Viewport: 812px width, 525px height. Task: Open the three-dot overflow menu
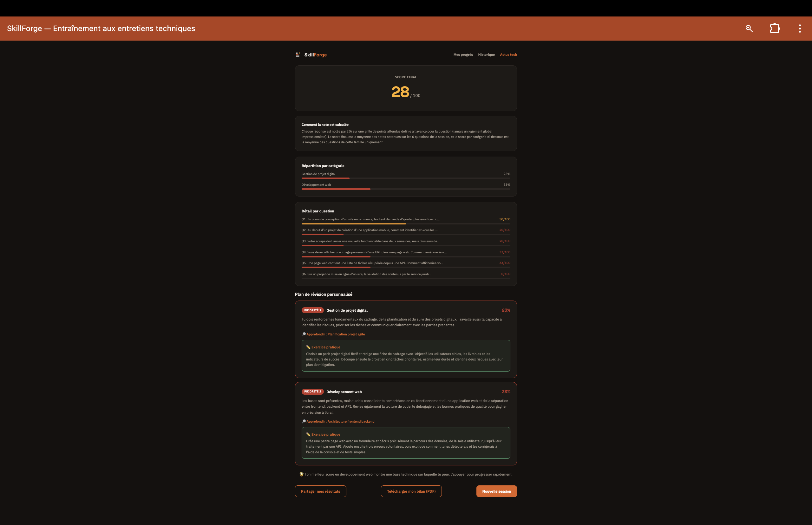(800, 28)
